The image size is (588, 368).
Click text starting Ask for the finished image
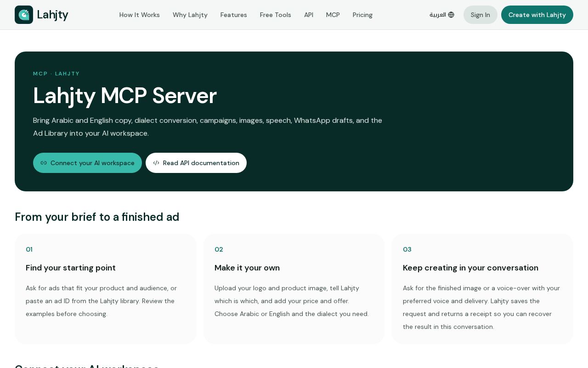pyautogui.click(x=481, y=307)
